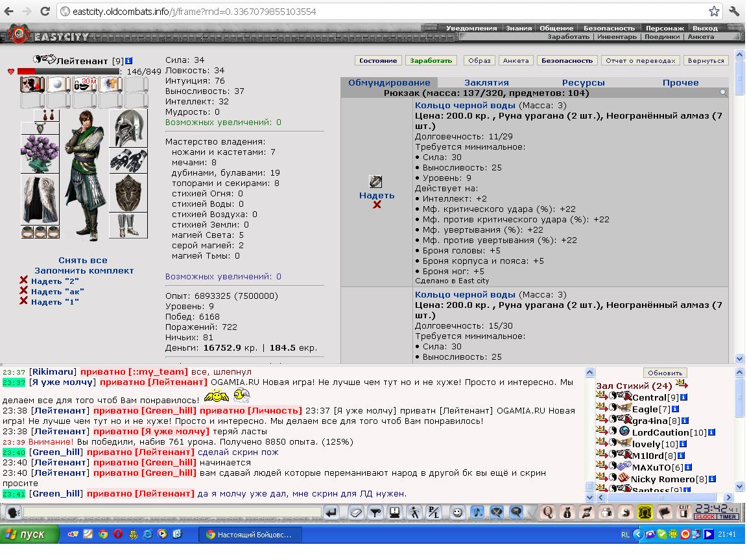Click the equipped gloves slot
The height and width of the screenshot is (560, 747).
point(128,161)
